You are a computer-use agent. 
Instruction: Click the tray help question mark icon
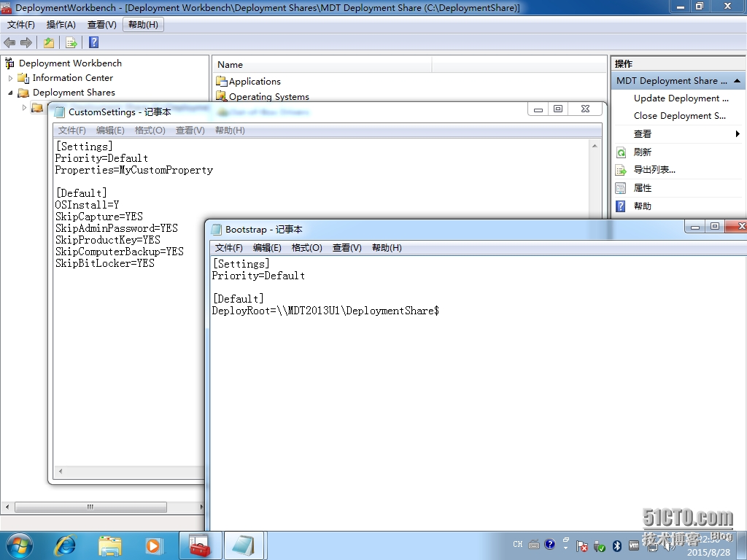click(x=550, y=544)
